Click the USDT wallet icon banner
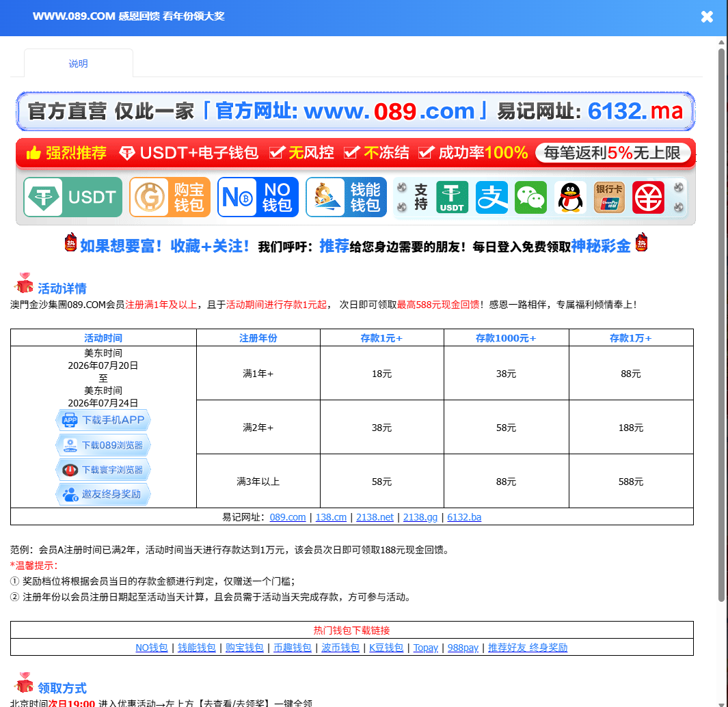Image resolution: width=728 pixels, height=707 pixels. pyautogui.click(x=73, y=197)
